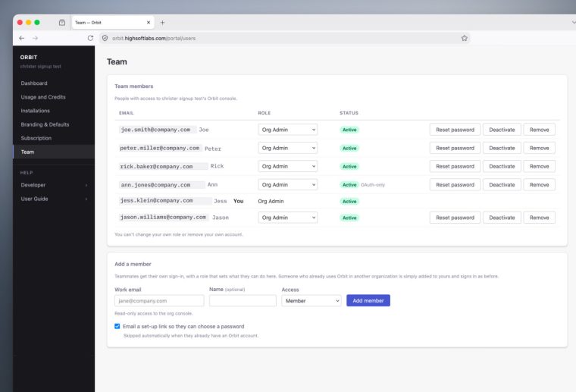The height and width of the screenshot is (392, 576).
Task: Click the Active badge for Joe
Action: [349, 130]
